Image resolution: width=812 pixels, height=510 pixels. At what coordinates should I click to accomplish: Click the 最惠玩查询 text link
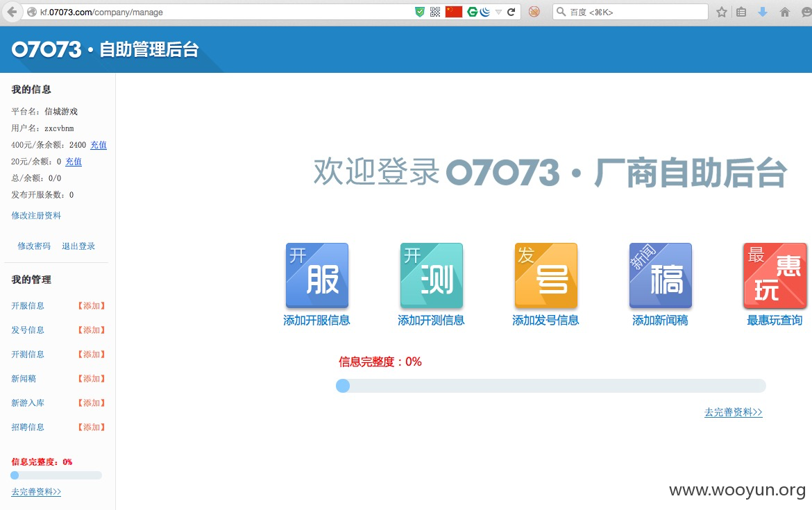(x=775, y=321)
